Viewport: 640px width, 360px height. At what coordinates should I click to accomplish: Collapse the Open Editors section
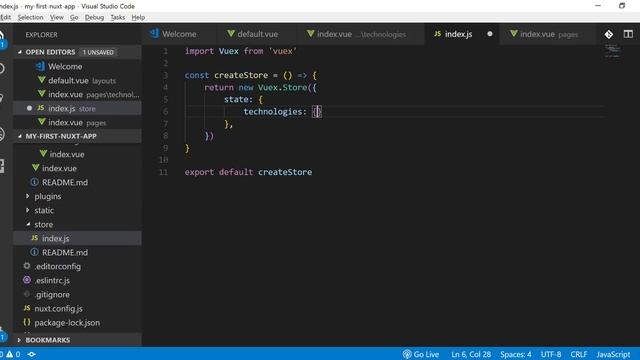20,52
